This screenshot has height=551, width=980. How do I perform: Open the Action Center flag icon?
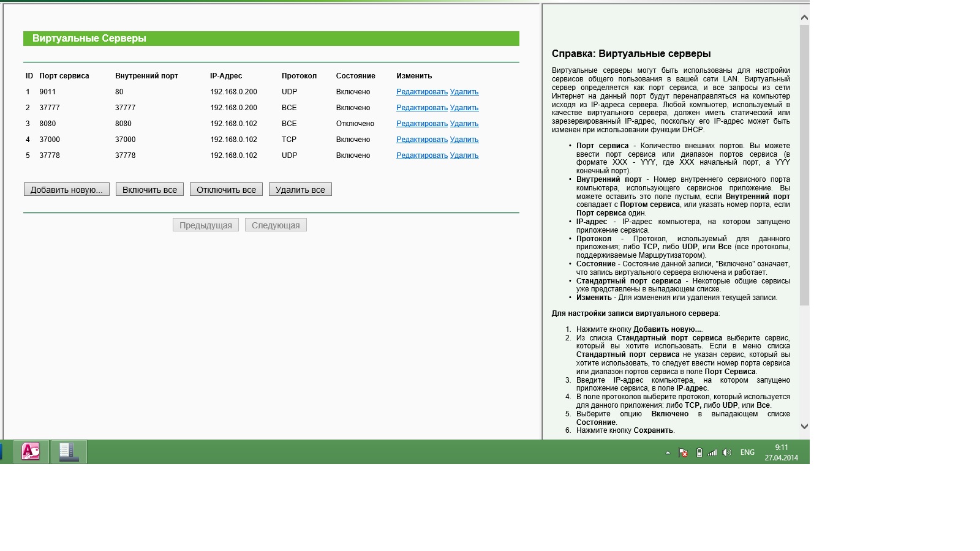click(683, 453)
